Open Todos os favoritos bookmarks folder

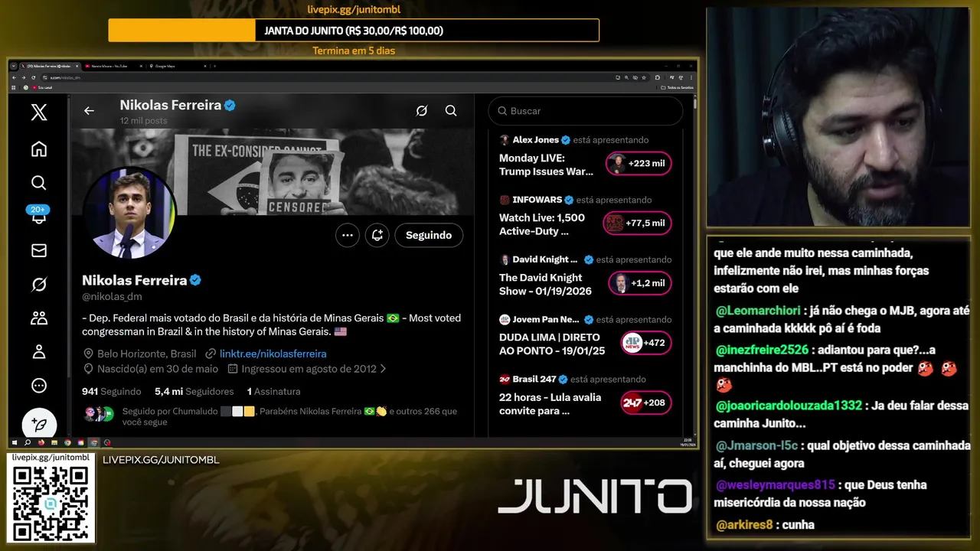677,87
